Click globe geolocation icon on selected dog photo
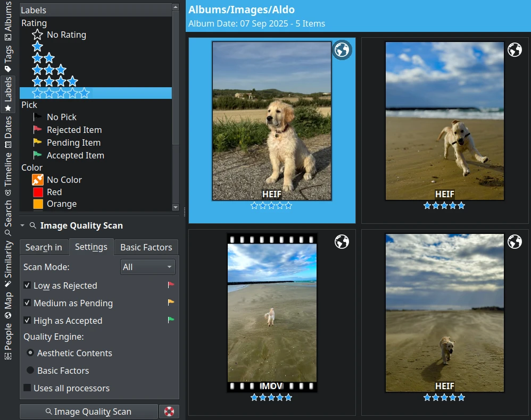This screenshot has width=531, height=420. tap(342, 50)
